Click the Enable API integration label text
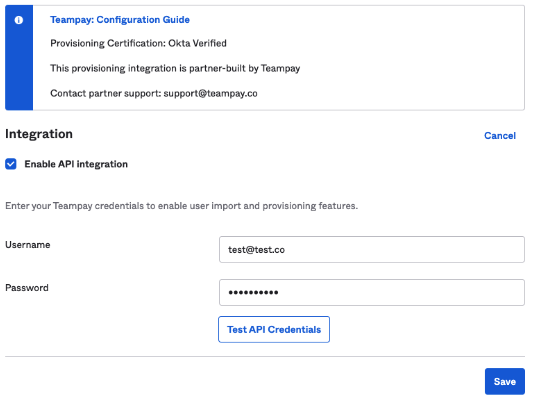The image size is (541, 410). pos(76,164)
